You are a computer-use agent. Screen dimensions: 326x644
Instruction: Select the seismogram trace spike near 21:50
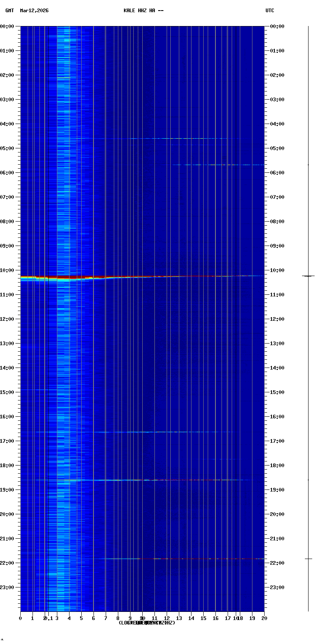tap(309, 559)
